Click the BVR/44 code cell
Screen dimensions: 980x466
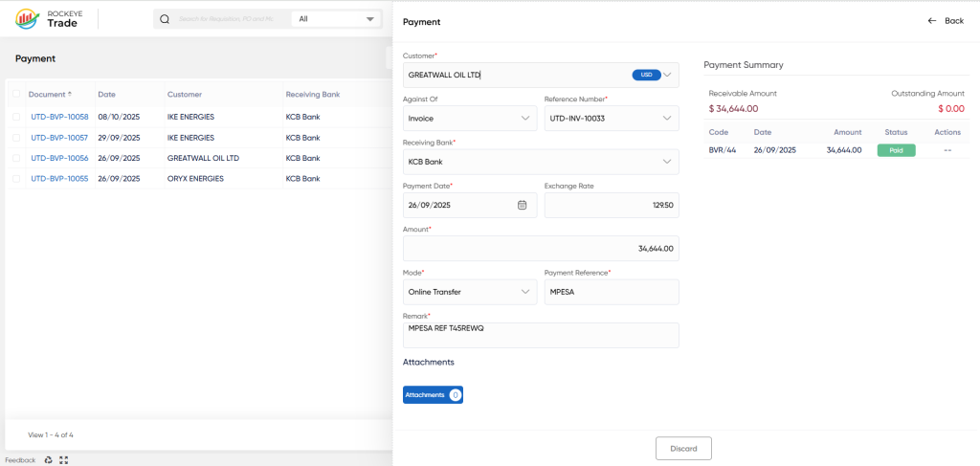(x=722, y=150)
